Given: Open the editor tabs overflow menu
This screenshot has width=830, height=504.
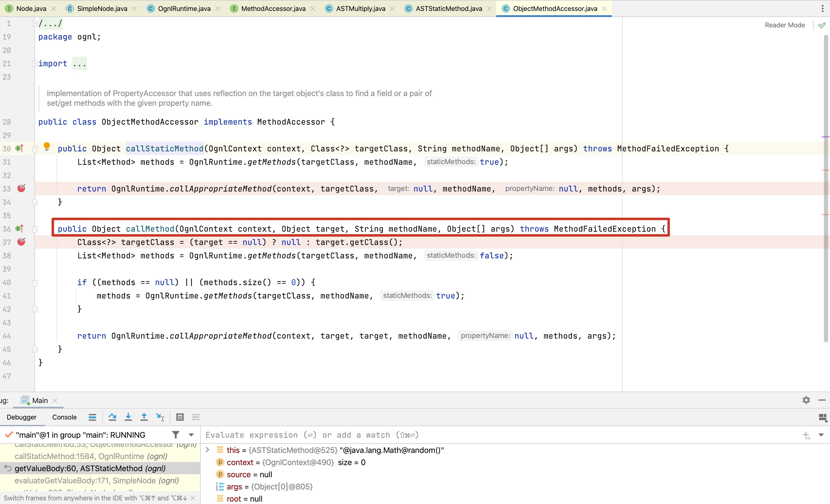Looking at the screenshot, I should pos(822,9).
